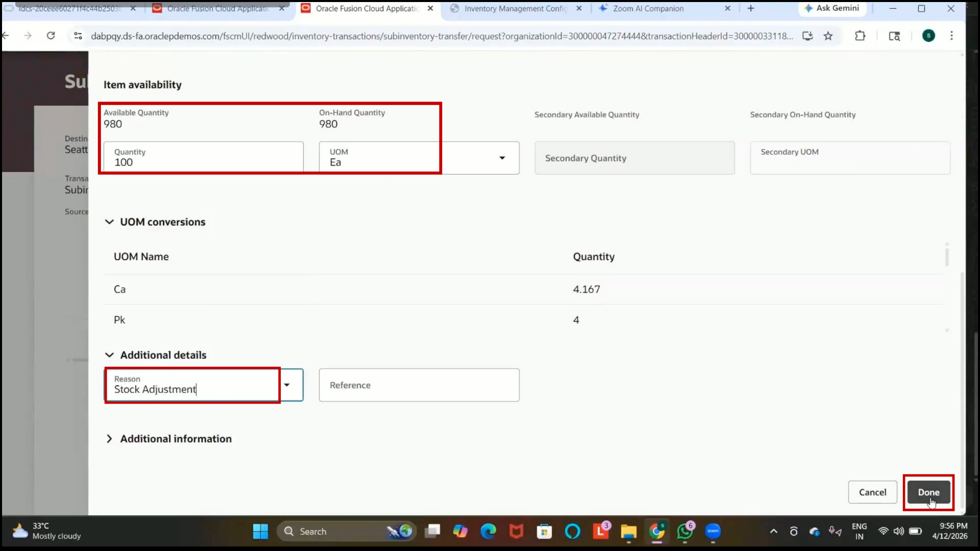This screenshot has width=980, height=551.
Task: Close the active Oracle Fusion tab
Action: tap(430, 9)
